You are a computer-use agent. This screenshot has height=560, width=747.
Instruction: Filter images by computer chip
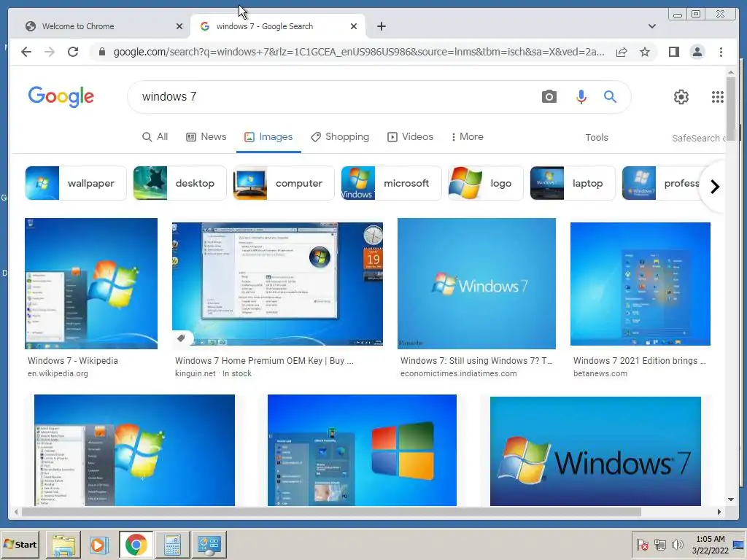284,183
